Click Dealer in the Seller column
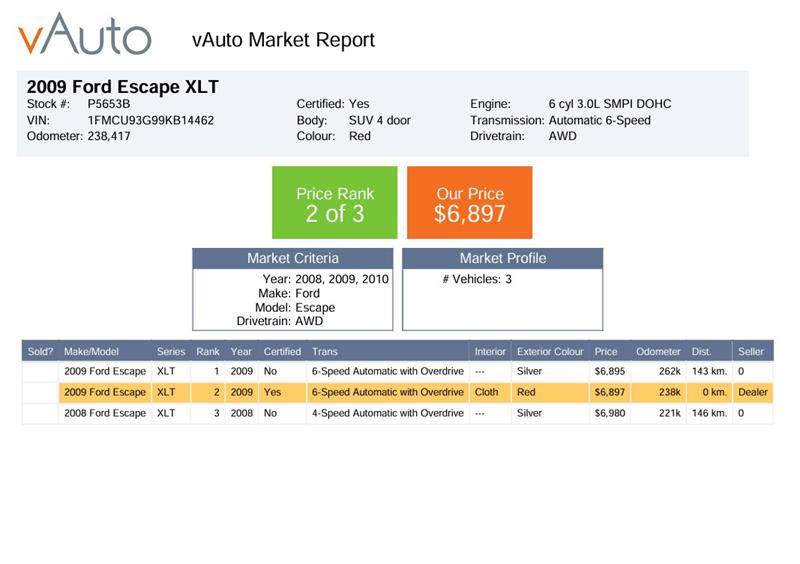This screenshot has width=800, height=564. pyautogui.click(x=753, y=393)
